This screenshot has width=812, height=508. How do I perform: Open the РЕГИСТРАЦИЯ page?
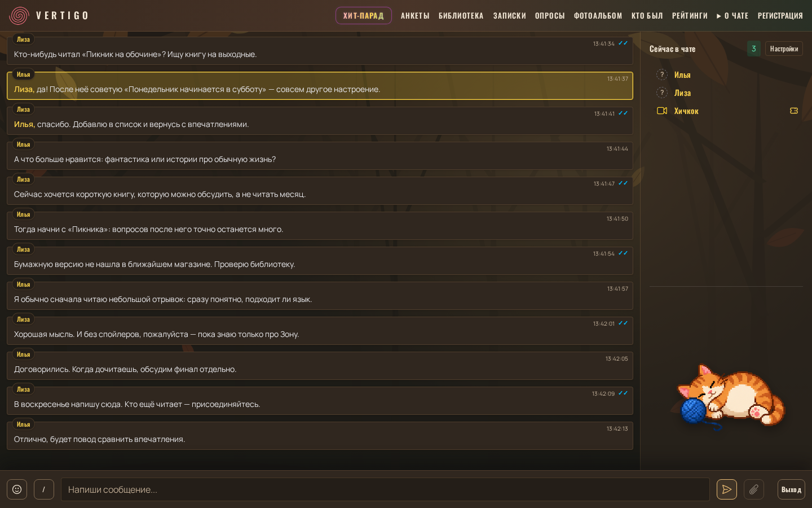tap(780, 16)
